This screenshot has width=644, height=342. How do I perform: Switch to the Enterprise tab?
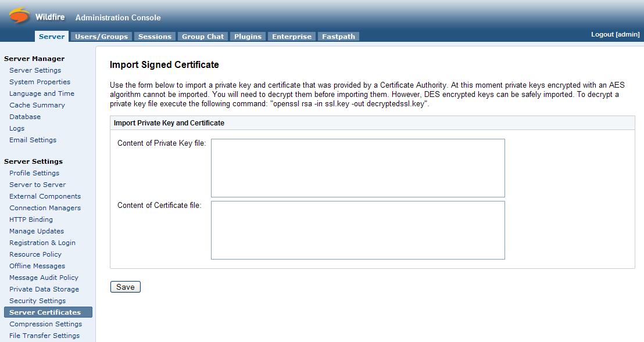coord(292,37)
